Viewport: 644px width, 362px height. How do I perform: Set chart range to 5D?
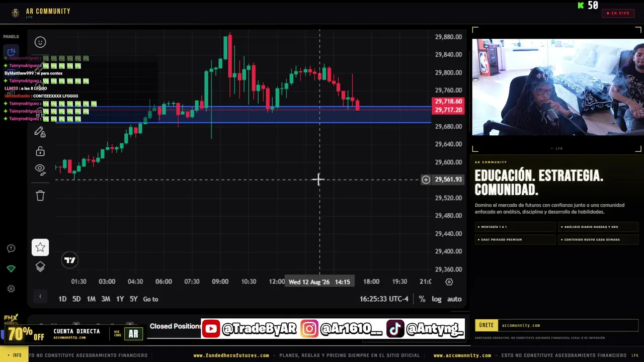pyautogui.click(x=76, y=299)
